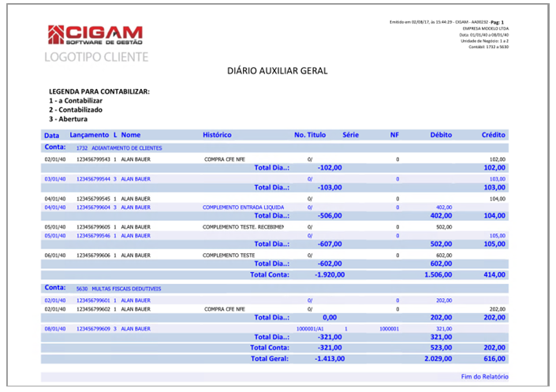The width and height of the screenshot is (556, 392).
Task: Click the CIGAM house logo icon
Action: pos(56,35)
